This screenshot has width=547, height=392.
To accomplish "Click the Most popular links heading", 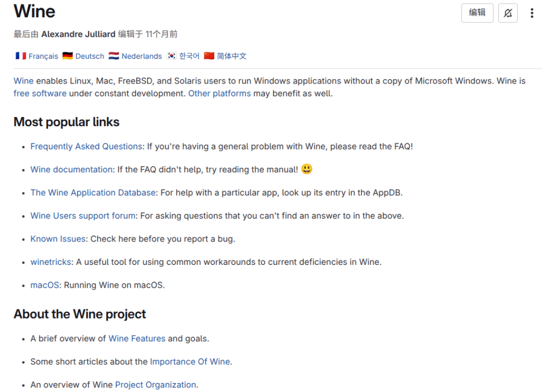I will click(66, 122).
